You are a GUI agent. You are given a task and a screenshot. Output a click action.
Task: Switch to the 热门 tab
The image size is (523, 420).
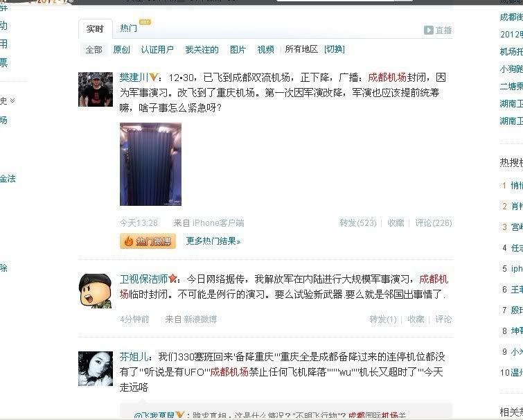128,28
